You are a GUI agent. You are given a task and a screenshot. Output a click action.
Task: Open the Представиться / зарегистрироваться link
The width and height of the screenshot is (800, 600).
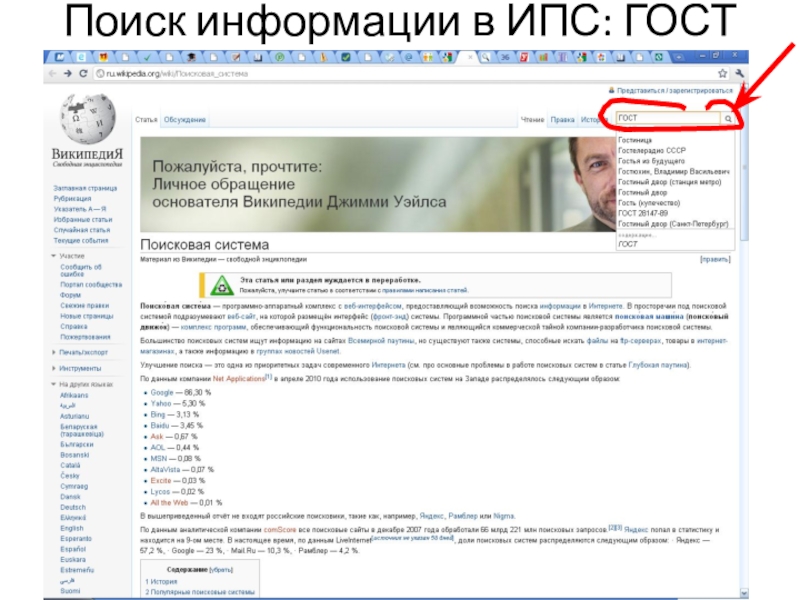(674, 90)
